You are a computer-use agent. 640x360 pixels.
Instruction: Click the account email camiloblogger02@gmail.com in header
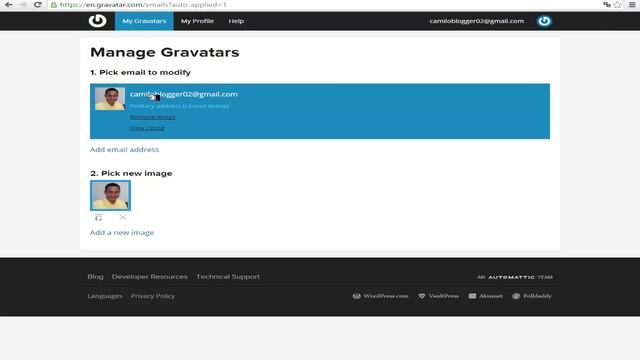pos(476,21)
